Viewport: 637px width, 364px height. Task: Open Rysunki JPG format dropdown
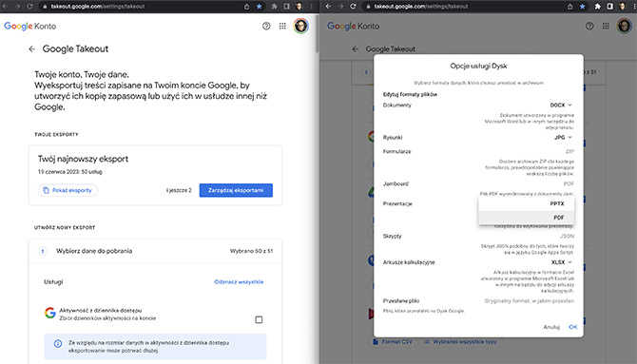point(563,138)
